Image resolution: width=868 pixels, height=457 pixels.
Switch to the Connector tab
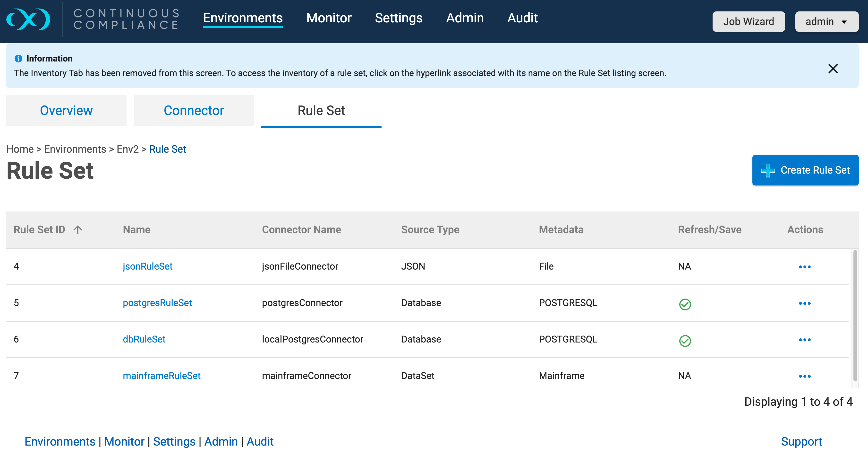click(x=194, y=111)
